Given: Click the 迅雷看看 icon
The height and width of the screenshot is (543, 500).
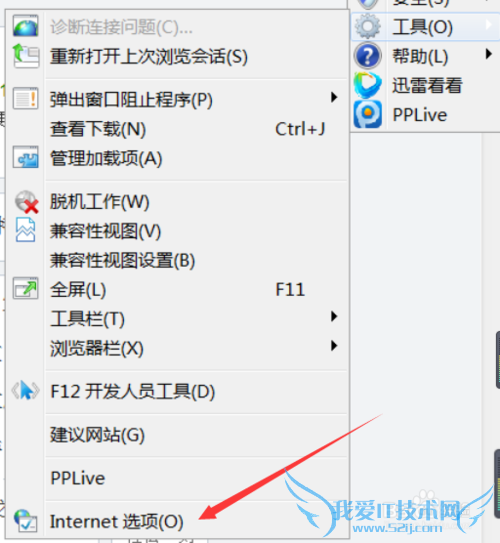Looking at the screenshot, I should pos(368,85).
